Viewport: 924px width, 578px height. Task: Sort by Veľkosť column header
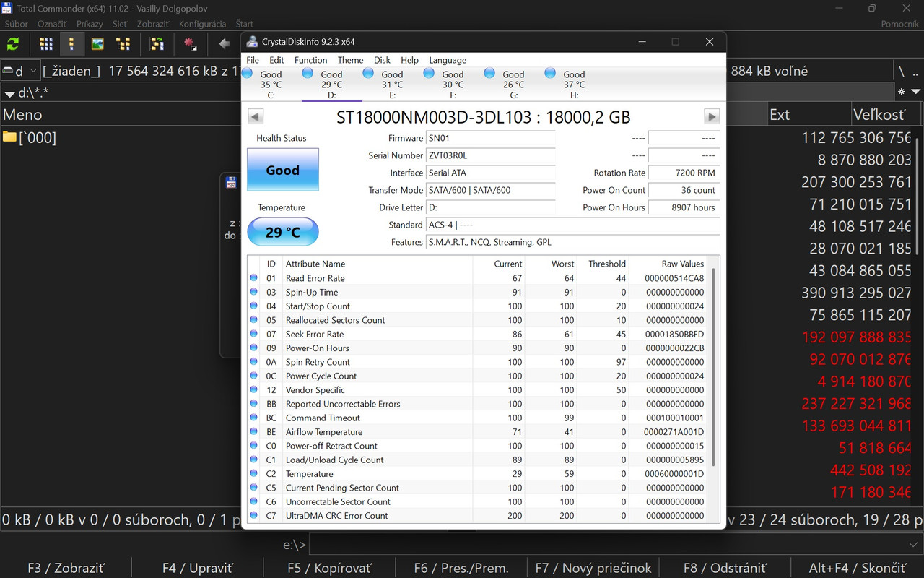[x=887, y=114]
